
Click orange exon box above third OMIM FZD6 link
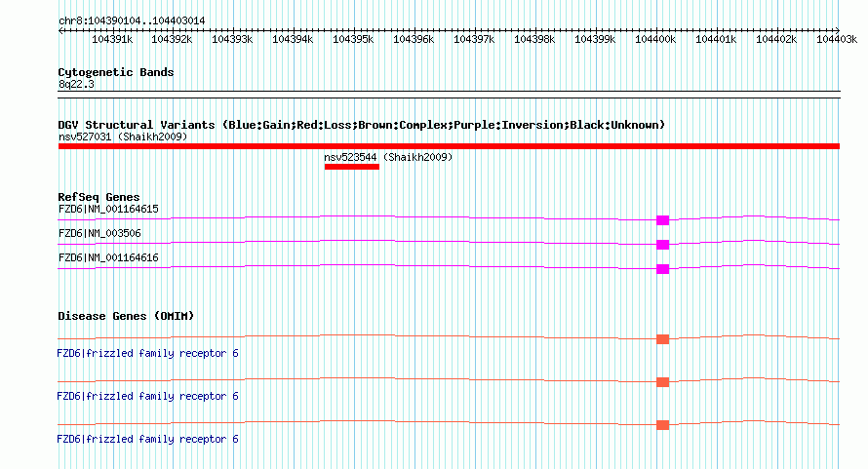click(662, 425)
